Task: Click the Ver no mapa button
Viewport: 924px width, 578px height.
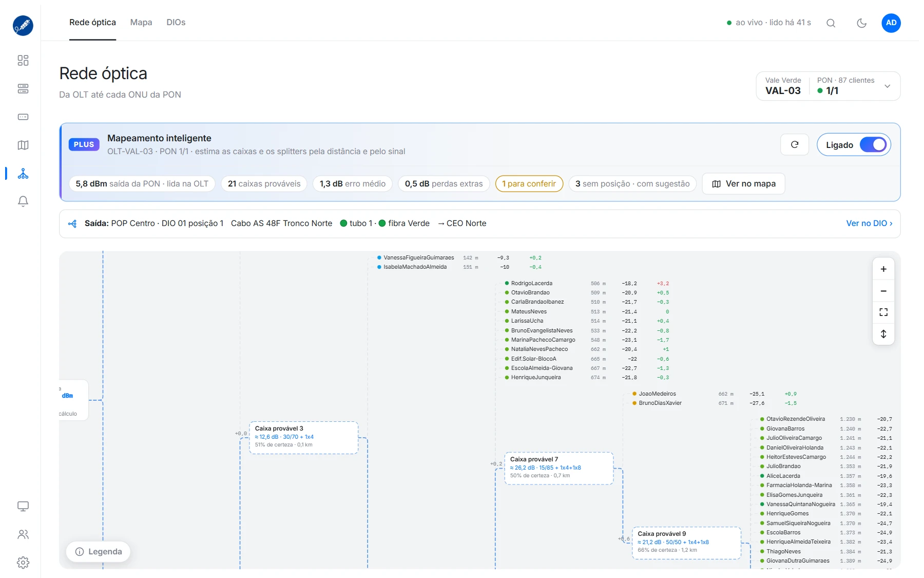Action: [743, 184]
